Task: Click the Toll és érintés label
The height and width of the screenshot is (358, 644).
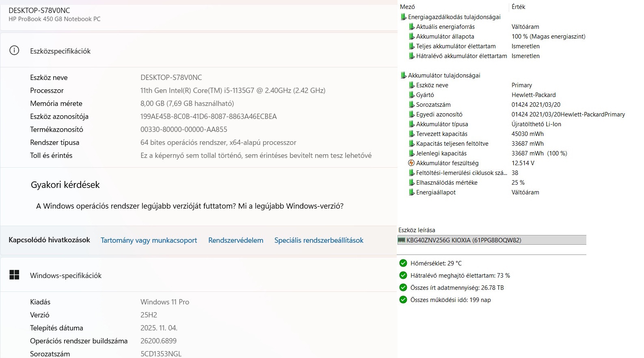Action: [51, 155]
